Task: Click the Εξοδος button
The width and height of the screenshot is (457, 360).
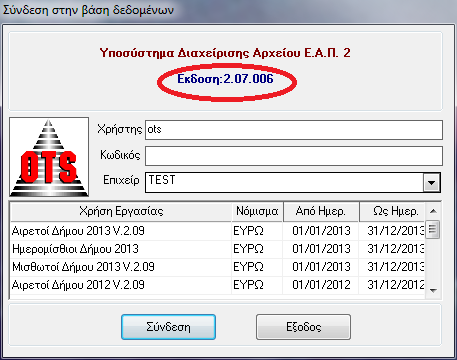Action: click(x=303, y=327)
